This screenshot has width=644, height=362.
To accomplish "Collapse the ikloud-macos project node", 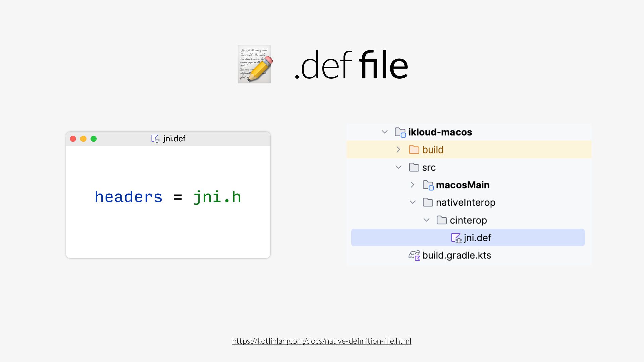I will tap(385, 132).
